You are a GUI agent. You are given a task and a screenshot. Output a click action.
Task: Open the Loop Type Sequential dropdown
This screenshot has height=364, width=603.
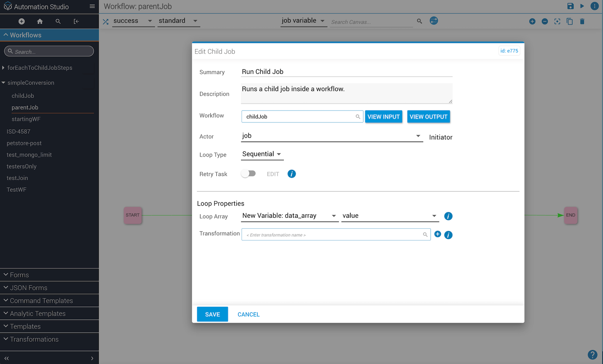tap(262, 154)
